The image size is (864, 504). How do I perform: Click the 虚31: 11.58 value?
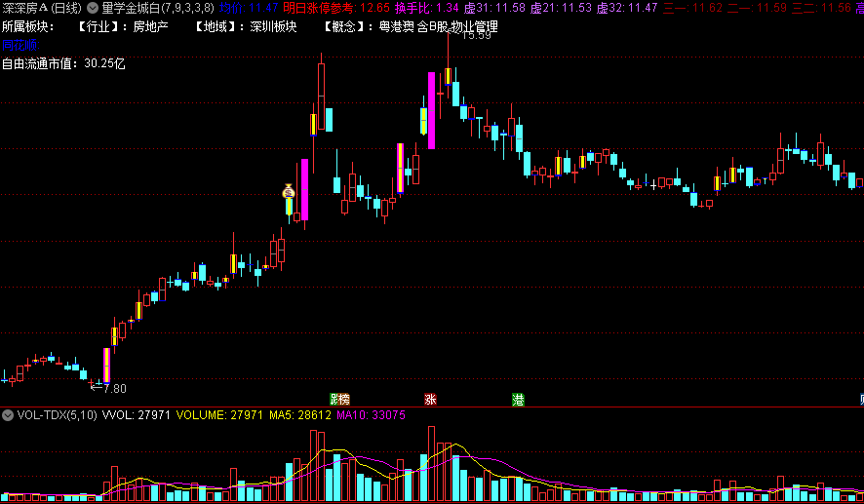tap(494, 8)
